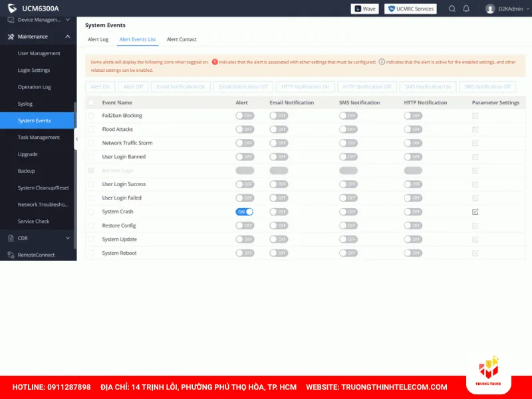Viewport: 532px width, 399px height.
Task: Open User Management in the sidebar
Action: (39, 53)
